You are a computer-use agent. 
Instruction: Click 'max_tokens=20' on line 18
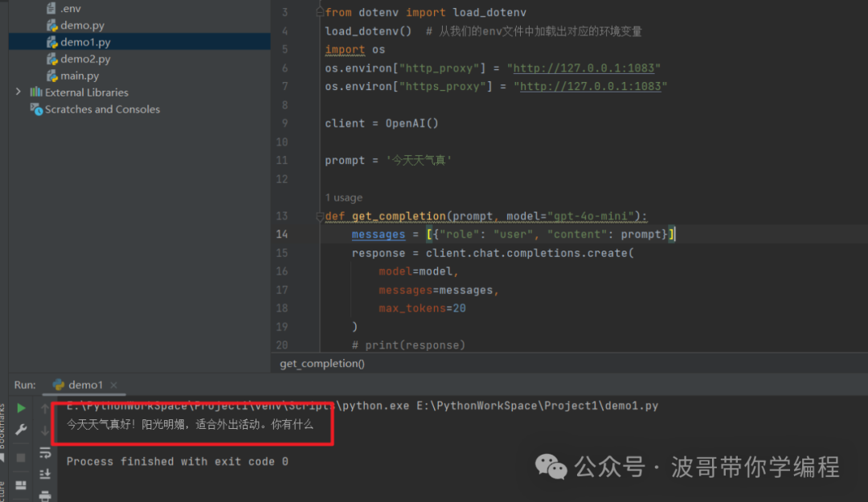[422, 308]
